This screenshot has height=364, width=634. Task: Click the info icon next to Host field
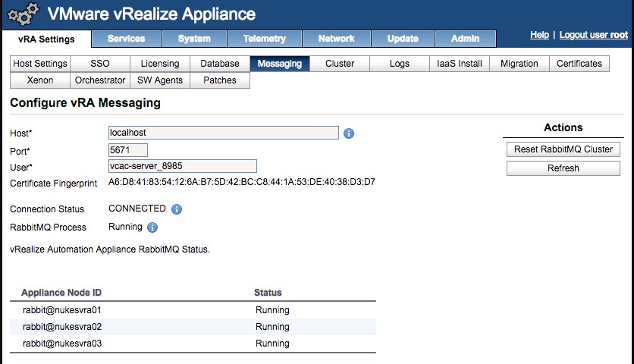[x=349, y=133]
